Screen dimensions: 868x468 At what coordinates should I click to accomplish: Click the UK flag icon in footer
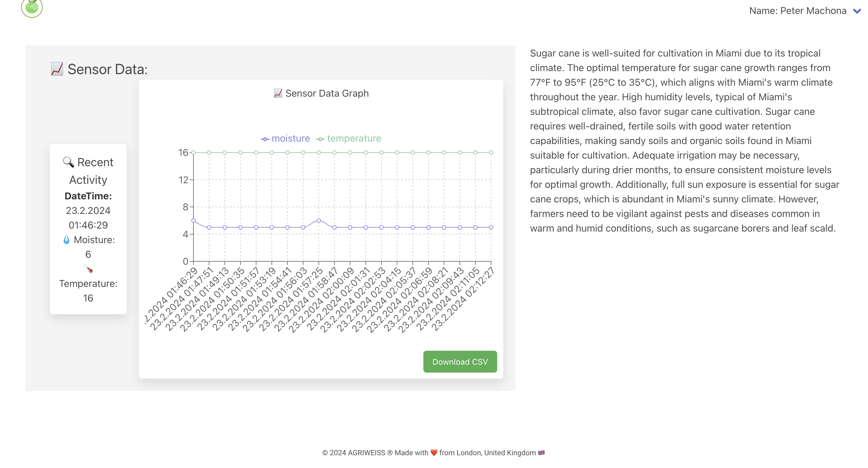tap(541, 453)
